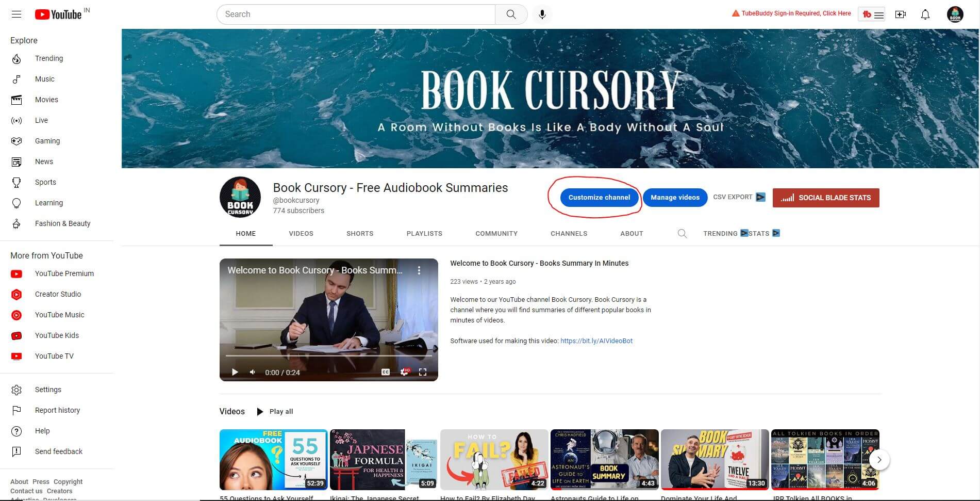Enter fullscreen on the video

coord(423,372)
